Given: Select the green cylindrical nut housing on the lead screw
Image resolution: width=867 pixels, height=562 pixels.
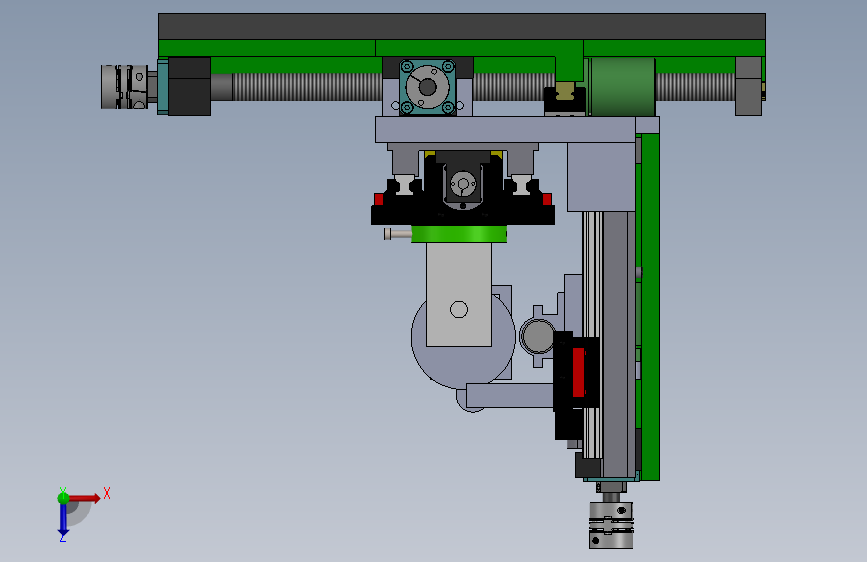Looking at the screenshot, I should pyautogui.click(x=623, y=87).
